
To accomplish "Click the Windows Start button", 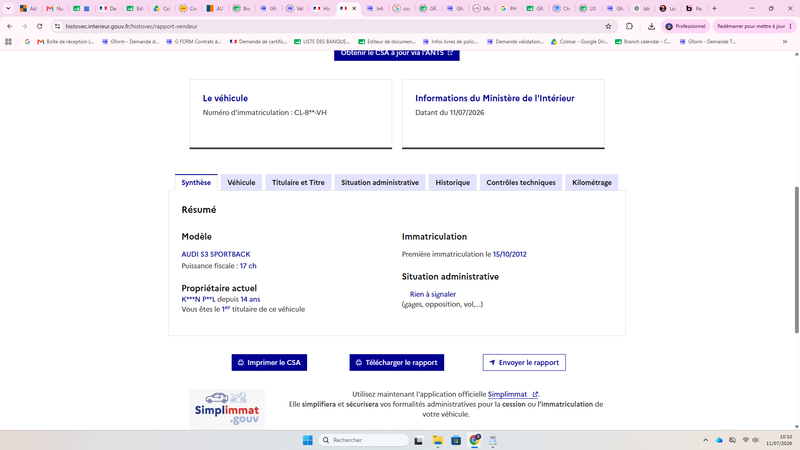I will (x=308, y=440).
